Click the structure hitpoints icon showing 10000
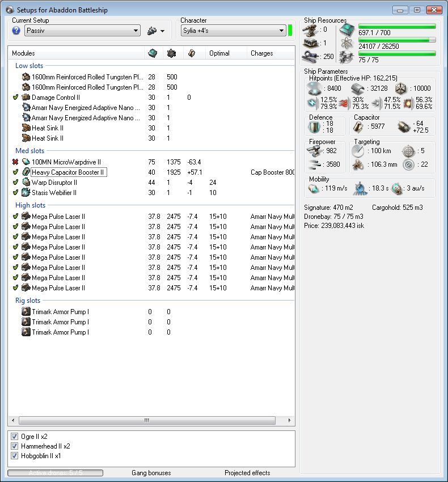 click(401, 88)
